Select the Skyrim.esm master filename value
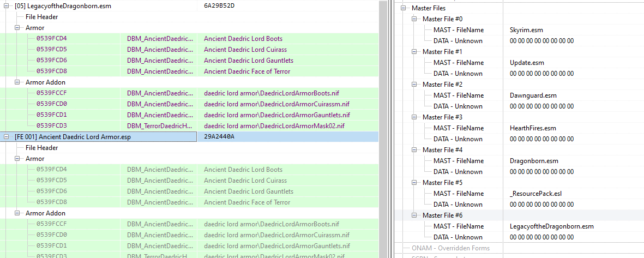 pyautogui.click(x=526, y=30)
